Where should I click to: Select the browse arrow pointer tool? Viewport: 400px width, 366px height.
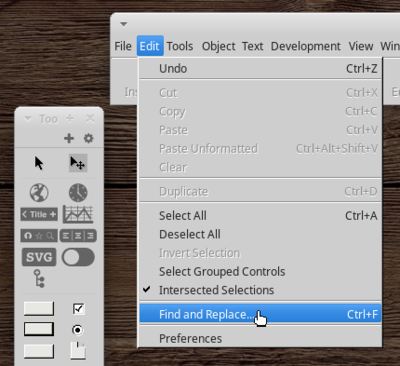click(39, 163)
